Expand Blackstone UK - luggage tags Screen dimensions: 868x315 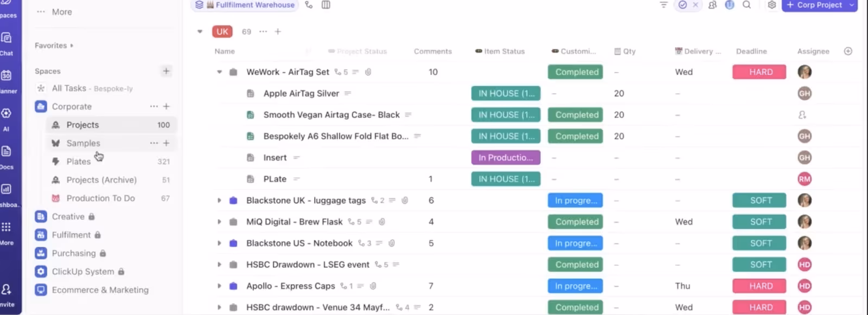click(x=219, y=201)
